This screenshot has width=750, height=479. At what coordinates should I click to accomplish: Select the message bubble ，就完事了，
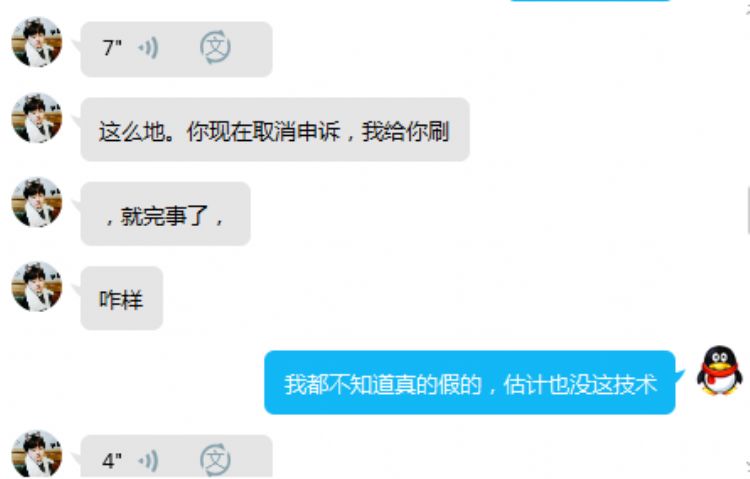[165, 214]
